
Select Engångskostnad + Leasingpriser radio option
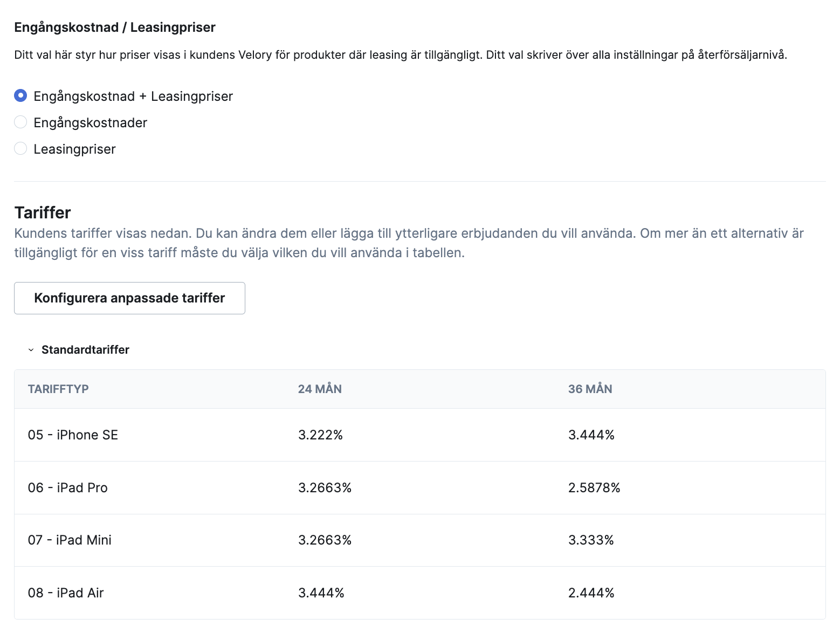[20, 96]
